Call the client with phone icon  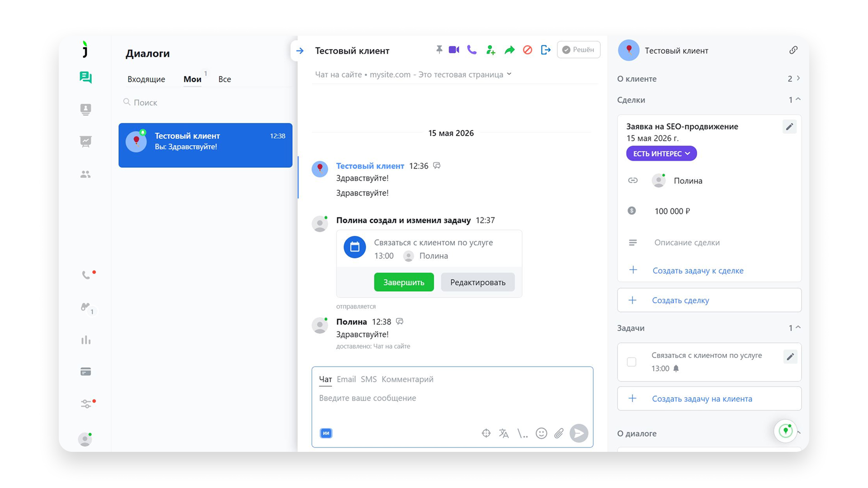click(472, 50)
